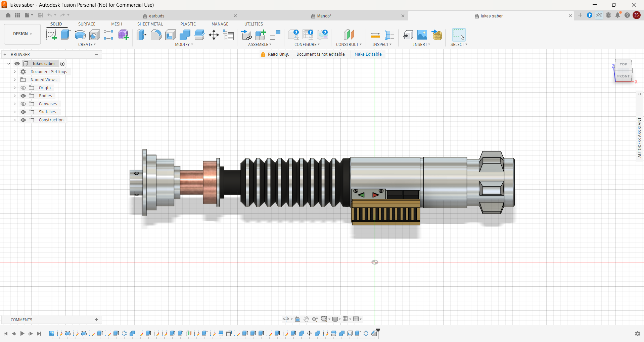Activate the Window Select tool

point(459,35)
